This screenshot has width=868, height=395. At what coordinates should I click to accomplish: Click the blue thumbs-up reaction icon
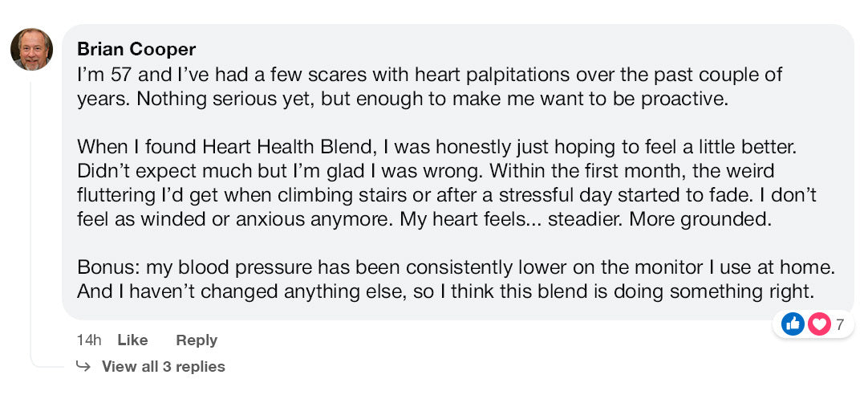(x=793, y=324)
